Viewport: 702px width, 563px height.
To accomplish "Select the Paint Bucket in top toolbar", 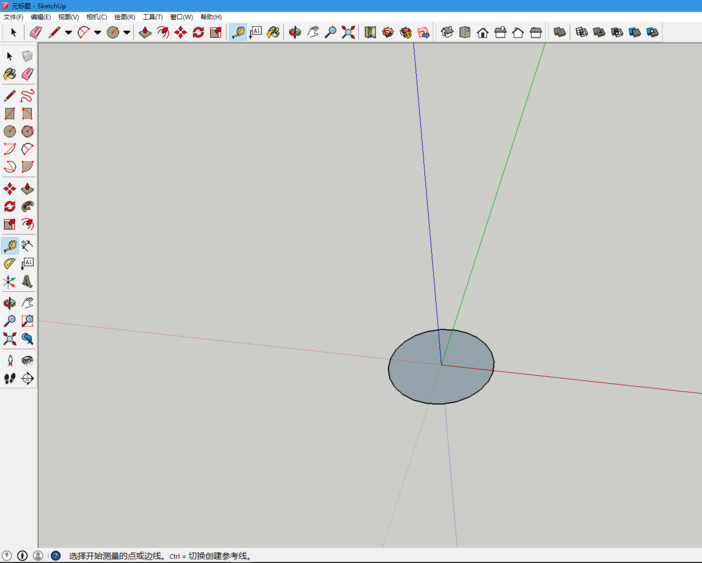I will click(273, 32).
